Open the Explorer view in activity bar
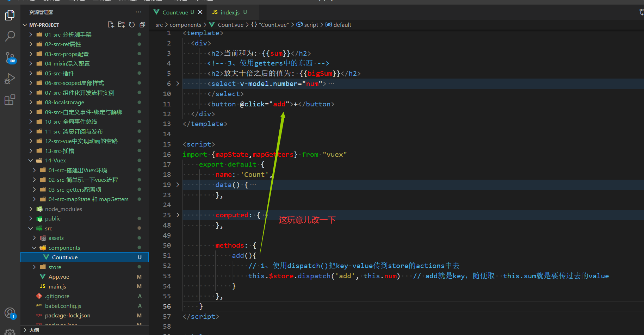 tap(10, 15)
